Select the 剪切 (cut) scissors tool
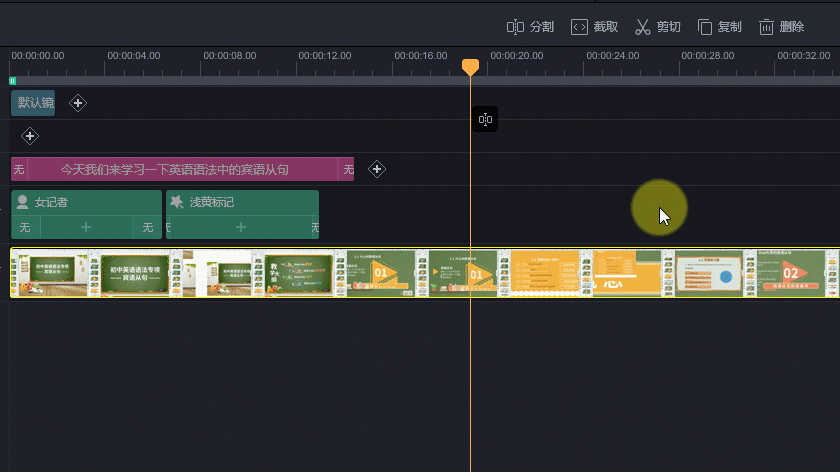This screenshot has width=840, height=472. pyautogui.click(x=657, y=27)
